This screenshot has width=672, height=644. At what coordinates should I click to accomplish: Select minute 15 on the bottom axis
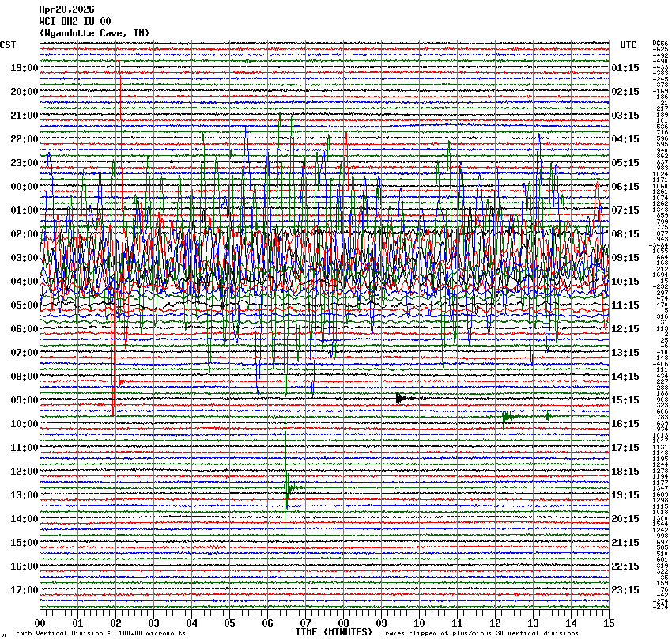point(608,623)
